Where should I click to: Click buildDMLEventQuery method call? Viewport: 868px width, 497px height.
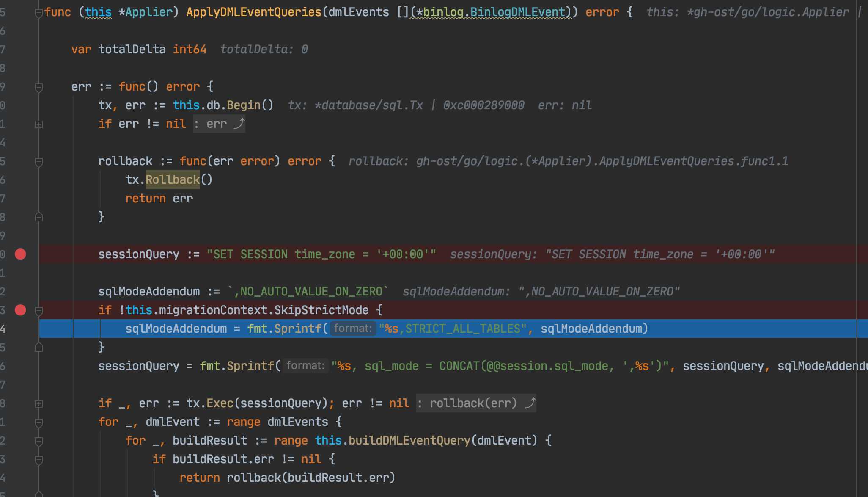[x=409, y=440]
